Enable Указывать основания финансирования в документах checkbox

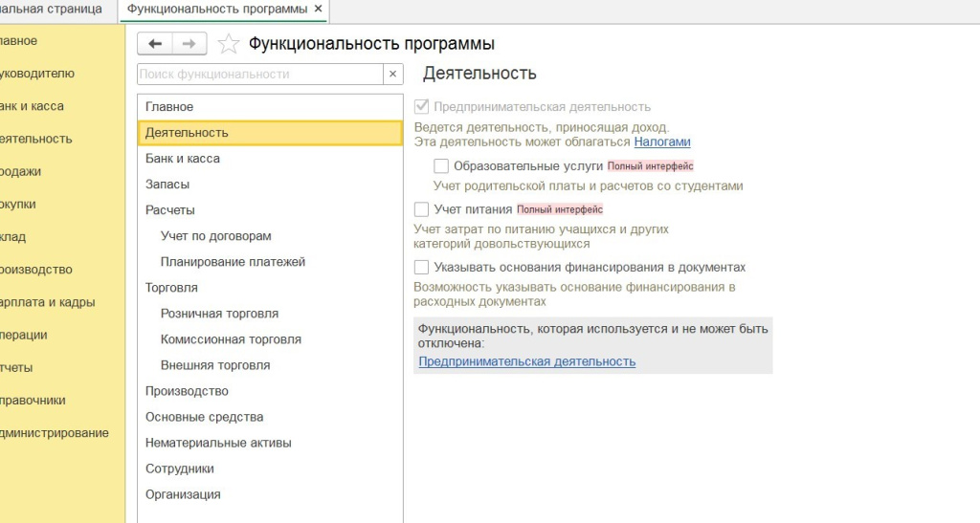(x=421, y=268)
